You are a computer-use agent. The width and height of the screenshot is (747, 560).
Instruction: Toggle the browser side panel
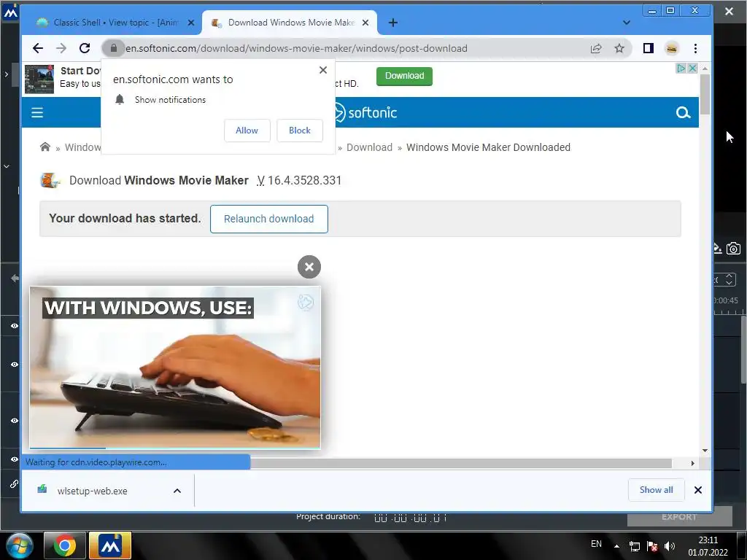[648, 48]
